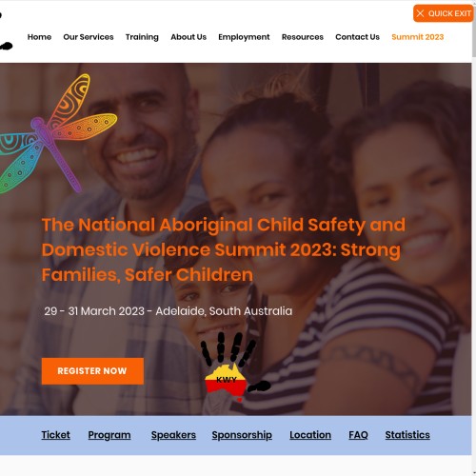Open the Our Services menu
The image size is (476, 476).
89,37
